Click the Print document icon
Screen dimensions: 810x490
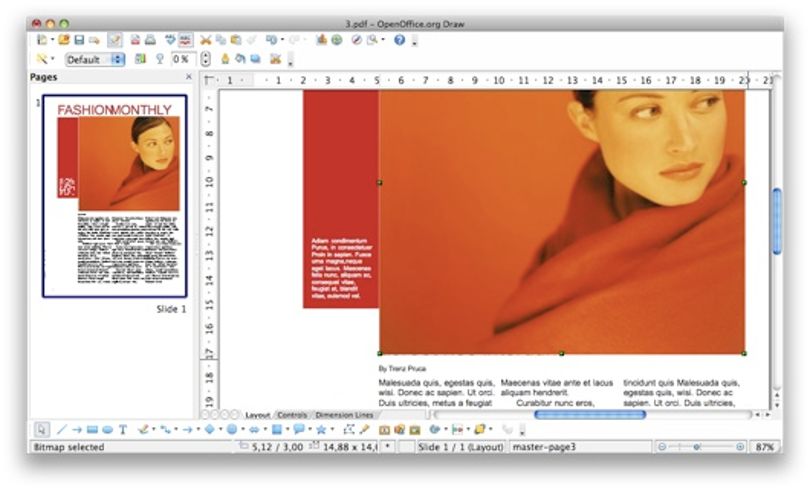[150, 40]
